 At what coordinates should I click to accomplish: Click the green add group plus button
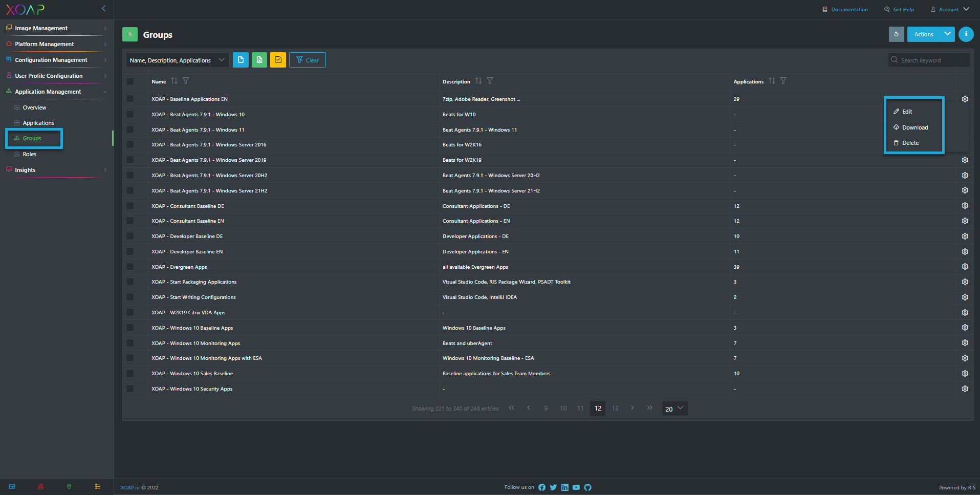(130, 34)
